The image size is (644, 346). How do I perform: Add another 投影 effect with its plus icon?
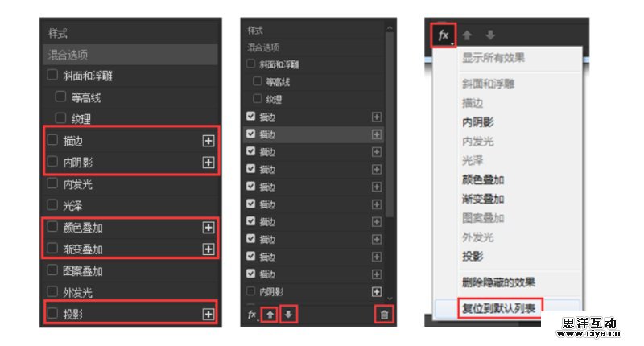coord(208,315)
